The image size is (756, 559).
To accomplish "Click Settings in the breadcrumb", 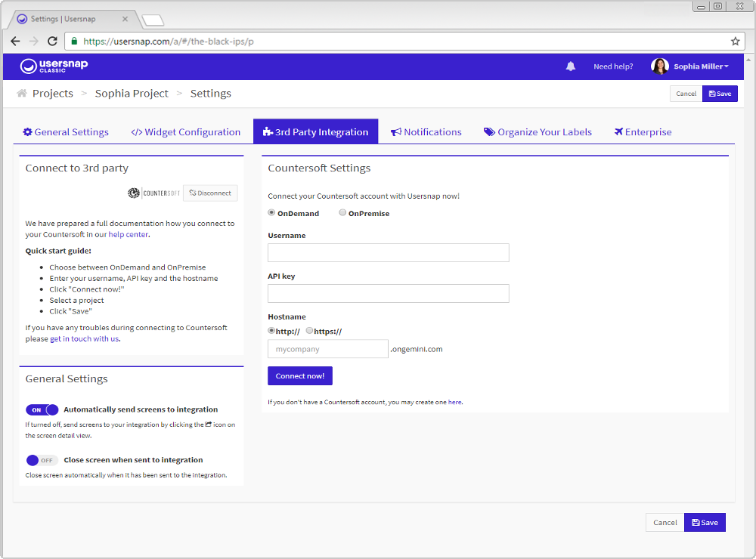I will 211,94.
